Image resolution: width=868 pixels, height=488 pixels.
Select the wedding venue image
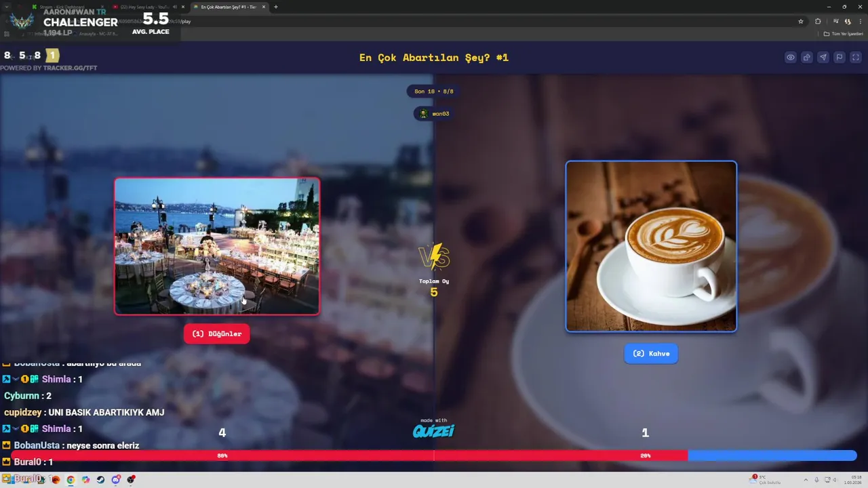pyautogui.click(x=217, y=246)
